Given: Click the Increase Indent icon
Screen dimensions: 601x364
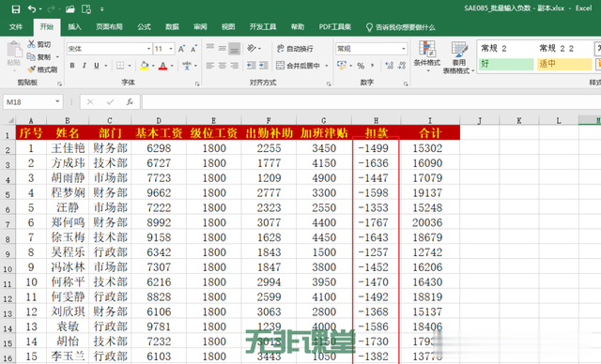Looking at the screenshot, I should coord(264,66).
